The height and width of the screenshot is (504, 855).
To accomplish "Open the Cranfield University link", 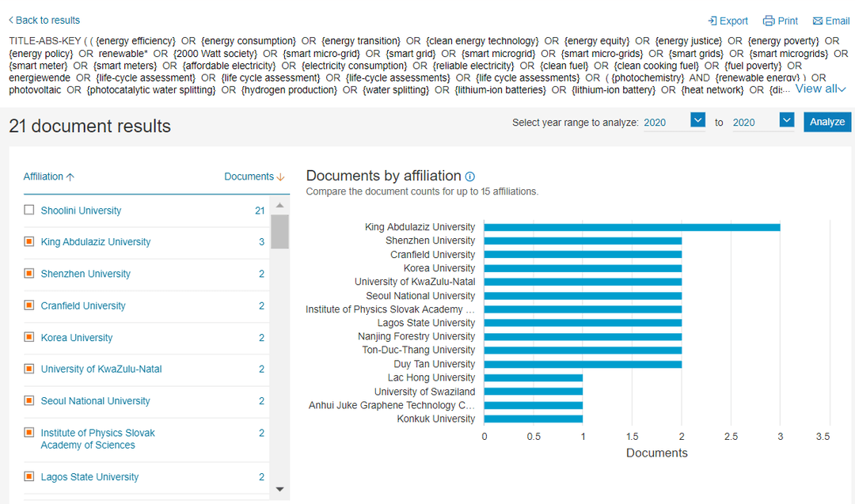I will coord(83,305).
